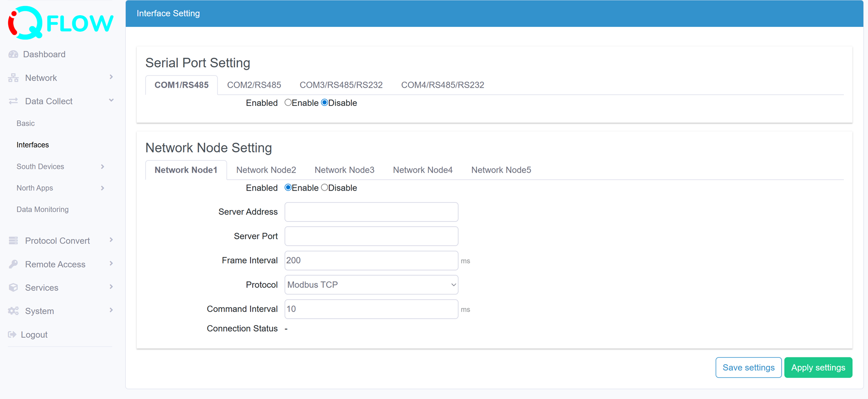This screenshot has width=868, height=399.
Task: Click the Dashboard gauge icon in sidebar
Action: pos(13,54)
